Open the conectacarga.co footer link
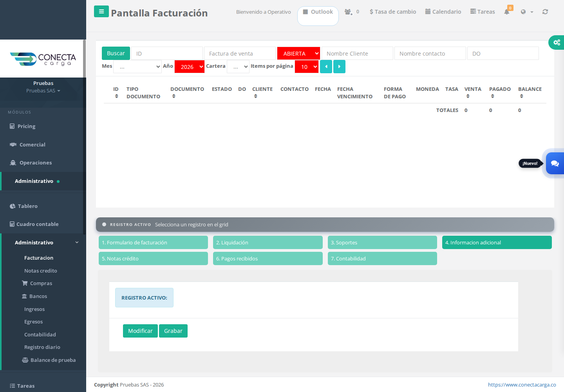The width and height of the screenshot is (564, 392). click(522, 385)
